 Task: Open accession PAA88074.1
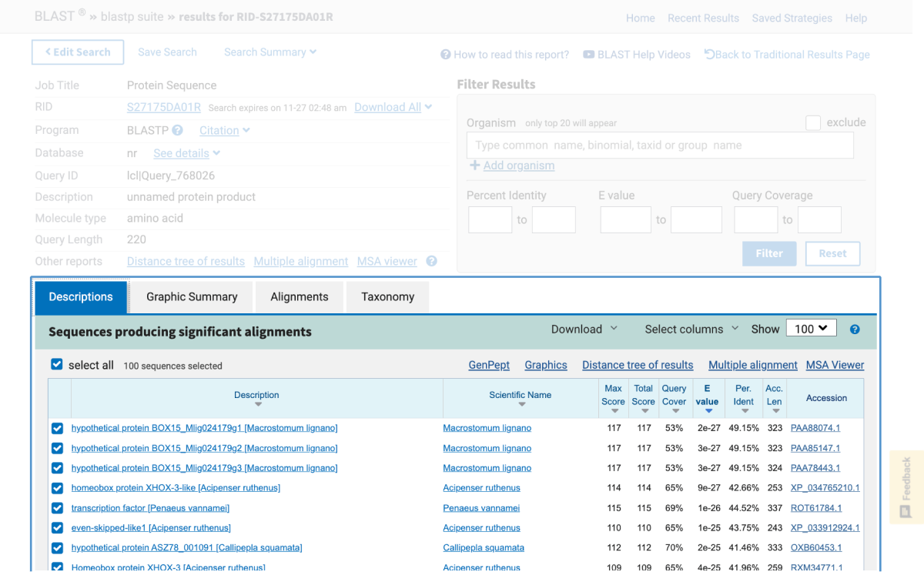point(815,428)
